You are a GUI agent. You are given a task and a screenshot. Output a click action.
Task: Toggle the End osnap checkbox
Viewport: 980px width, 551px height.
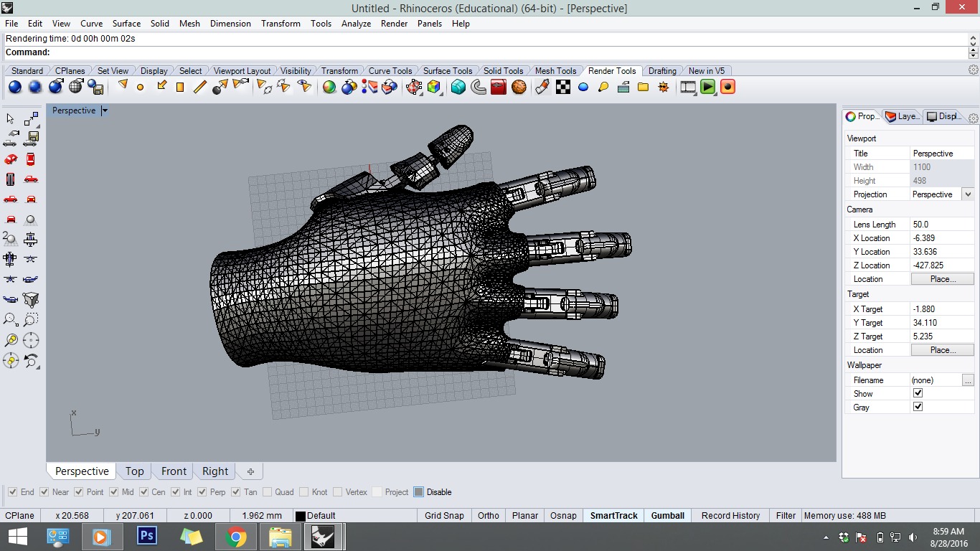13,492
